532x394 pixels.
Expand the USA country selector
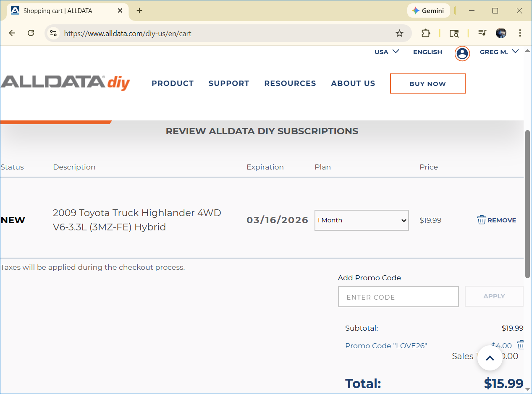coord(386,52)
